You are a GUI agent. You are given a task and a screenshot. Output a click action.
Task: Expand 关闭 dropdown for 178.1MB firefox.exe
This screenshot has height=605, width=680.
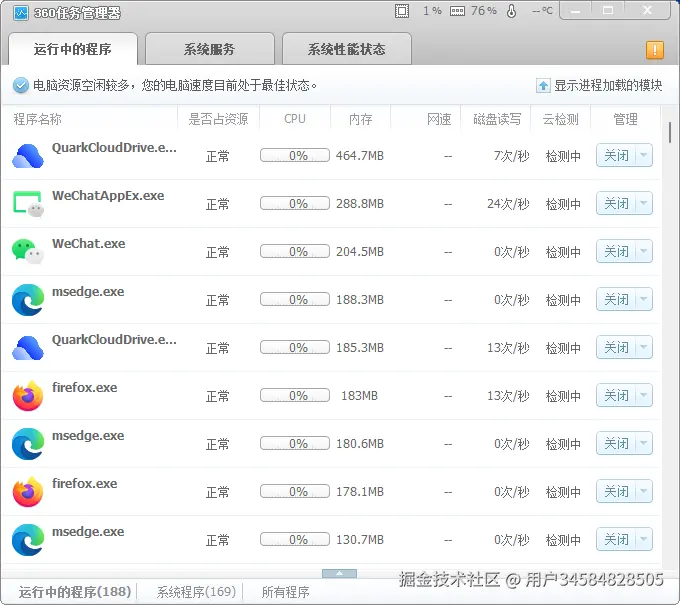[644, 491]
